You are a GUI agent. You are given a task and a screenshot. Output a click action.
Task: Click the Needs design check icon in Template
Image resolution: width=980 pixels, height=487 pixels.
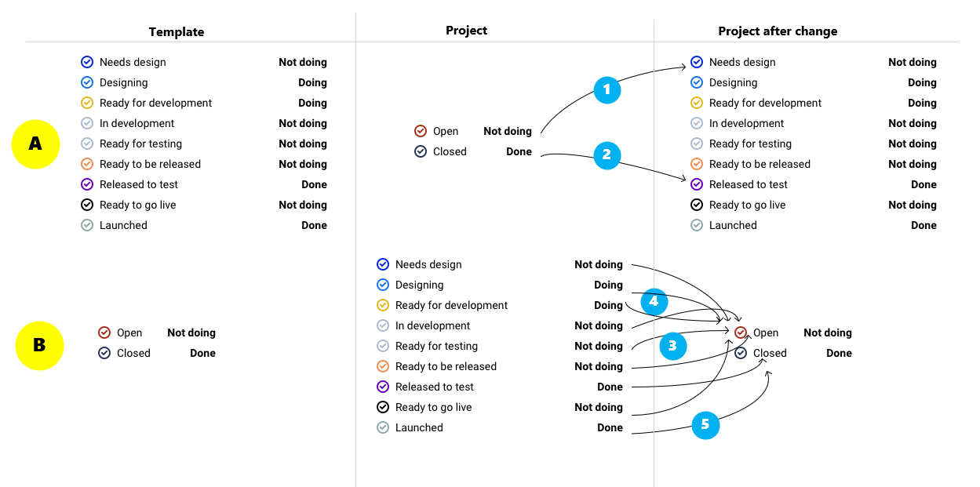pyautogui.click(x=87, y=62)
